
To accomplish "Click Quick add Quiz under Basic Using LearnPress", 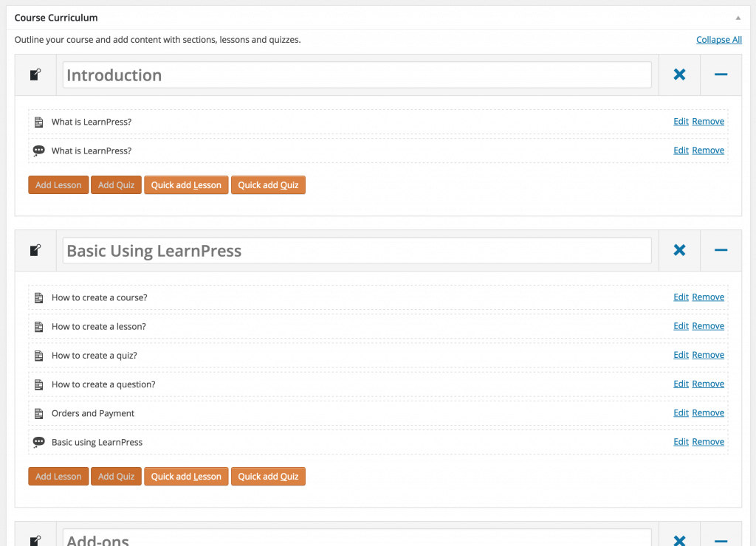I will click(268, 476).
